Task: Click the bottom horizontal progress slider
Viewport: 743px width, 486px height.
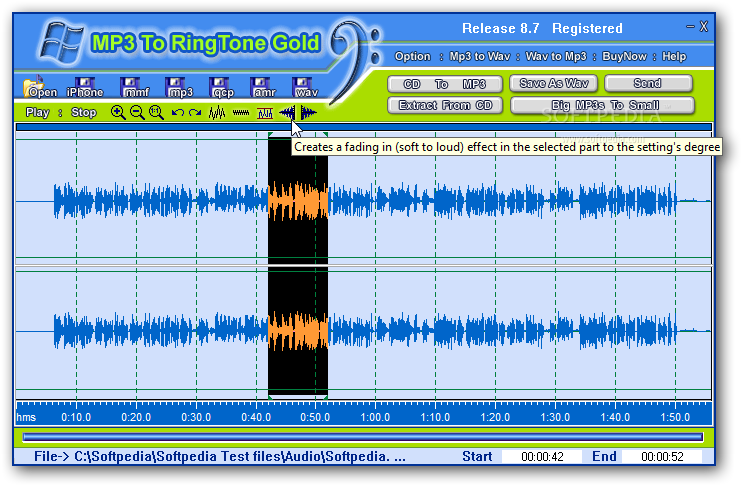Action: point(363,437)
